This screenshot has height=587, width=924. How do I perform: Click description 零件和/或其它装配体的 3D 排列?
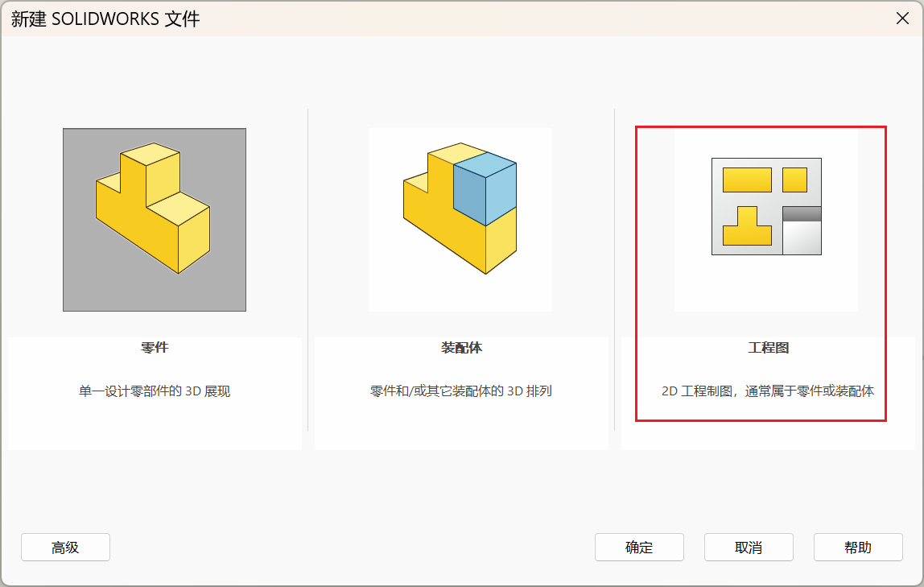[461, 391]
